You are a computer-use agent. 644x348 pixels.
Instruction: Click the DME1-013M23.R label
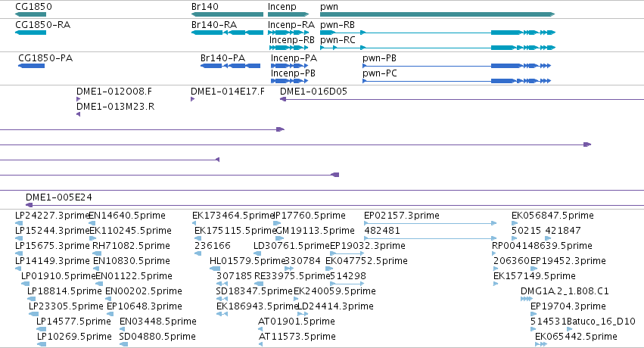click(x=116, y=106)
